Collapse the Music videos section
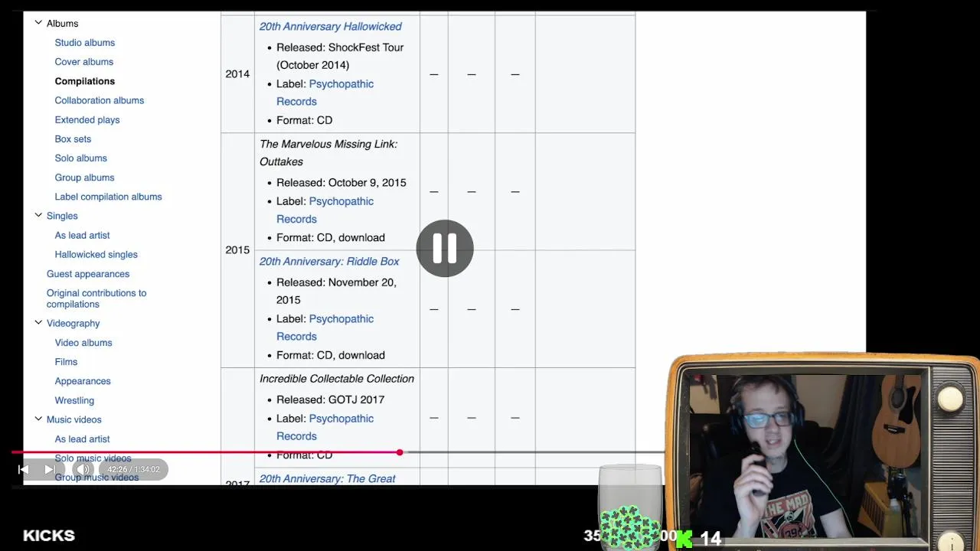980x551 pixels. (38, 419)
